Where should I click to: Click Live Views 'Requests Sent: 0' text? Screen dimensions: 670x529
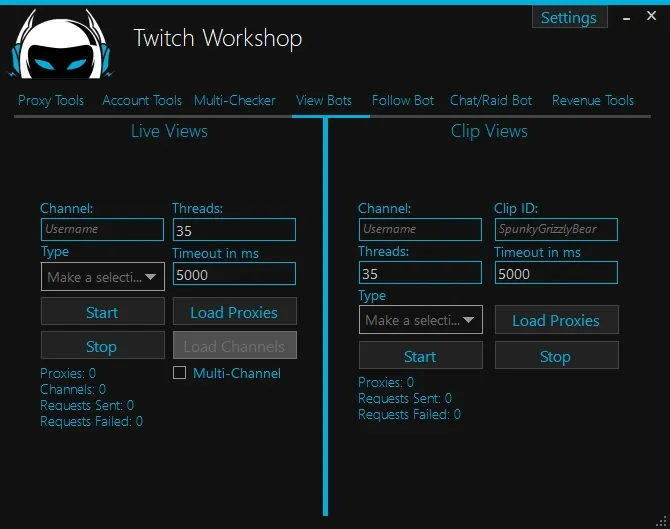tap(87, 405)
